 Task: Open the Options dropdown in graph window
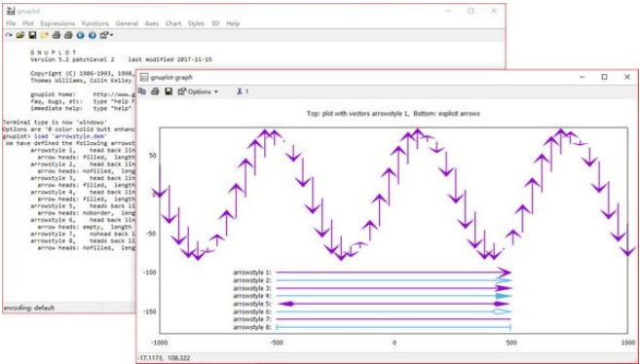(x=198, y=91)
